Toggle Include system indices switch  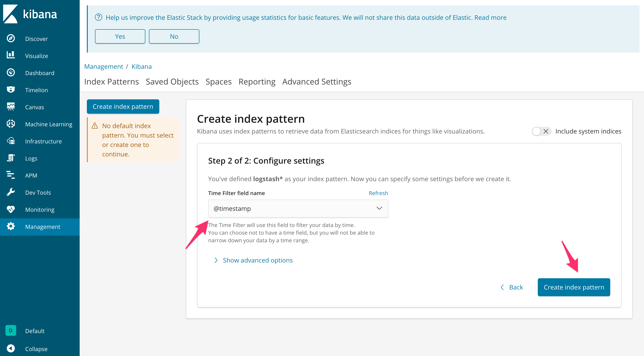click(x=541, y=131)
